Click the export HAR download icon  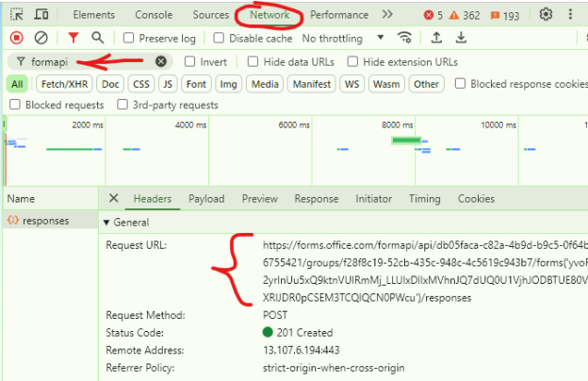(x=462, y=38)
